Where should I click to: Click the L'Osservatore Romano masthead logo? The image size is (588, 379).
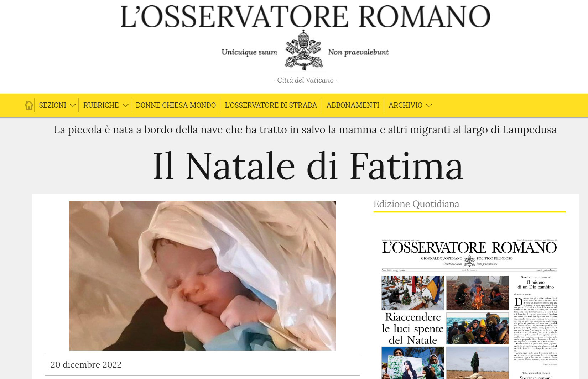tap(305, 16)
